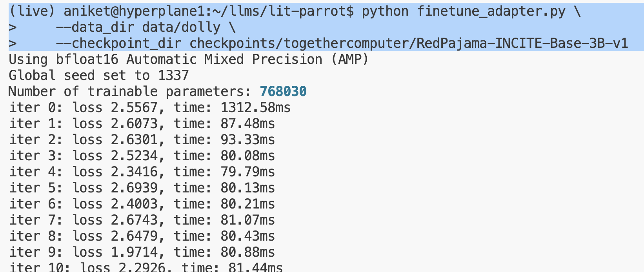The image size is (644, 272).
Task: Click the bfloat16 Automatic Mixed Precision line
Action: pyautogui.click(x=189, y=60)
